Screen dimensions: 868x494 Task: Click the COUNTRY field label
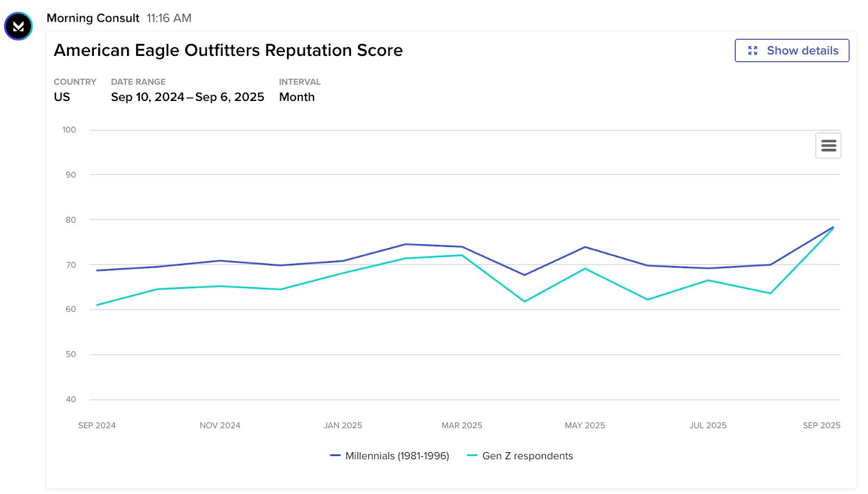[x=75, y=82]
